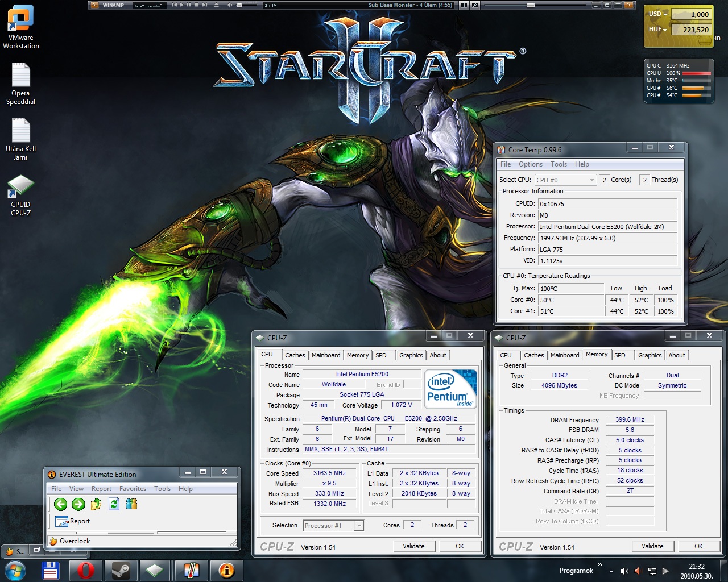
Task: Pause playback in Winamp
Action: (189, 5)
